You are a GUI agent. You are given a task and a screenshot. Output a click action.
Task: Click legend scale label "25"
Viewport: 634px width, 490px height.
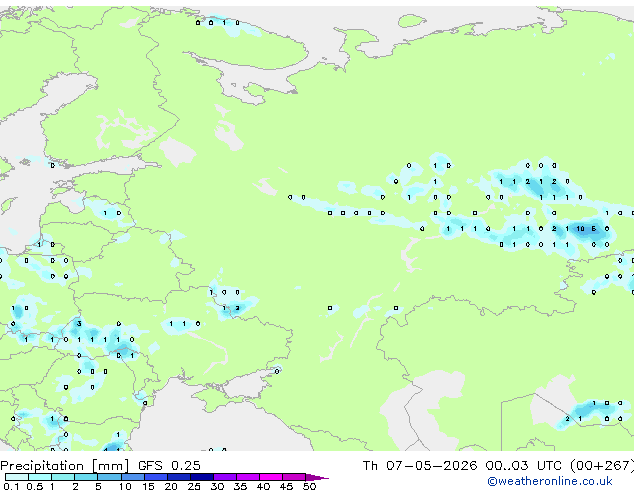[x=194, y=486]
